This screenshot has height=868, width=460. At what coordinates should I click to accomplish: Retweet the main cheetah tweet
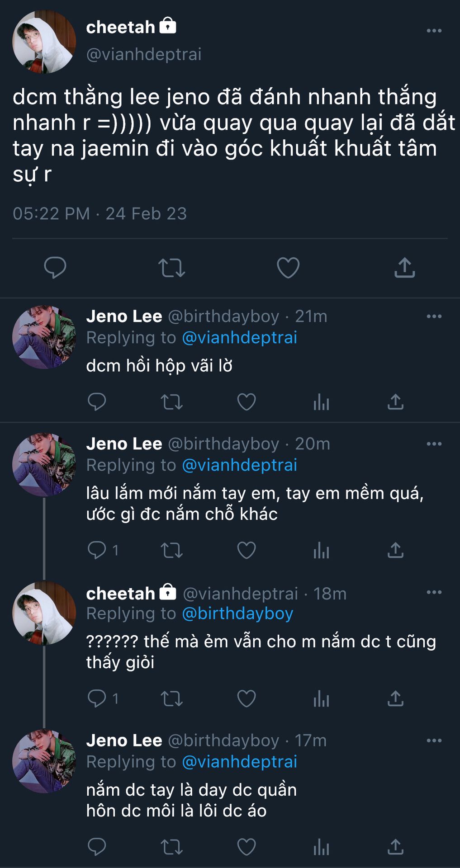tap(171, 268)
